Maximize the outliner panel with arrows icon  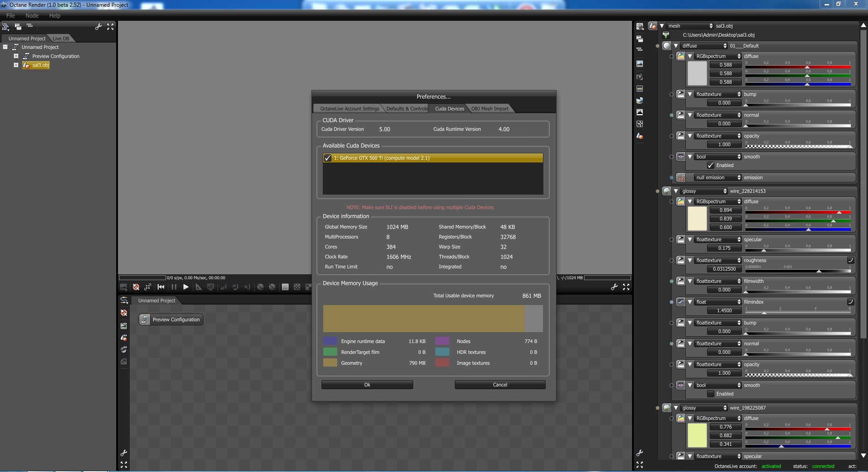point(110,27)
